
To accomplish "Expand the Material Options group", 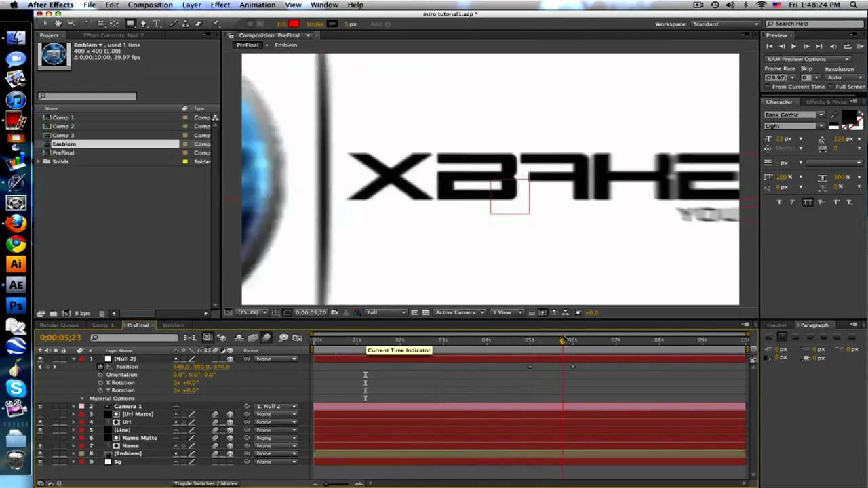I will [83, 399].
